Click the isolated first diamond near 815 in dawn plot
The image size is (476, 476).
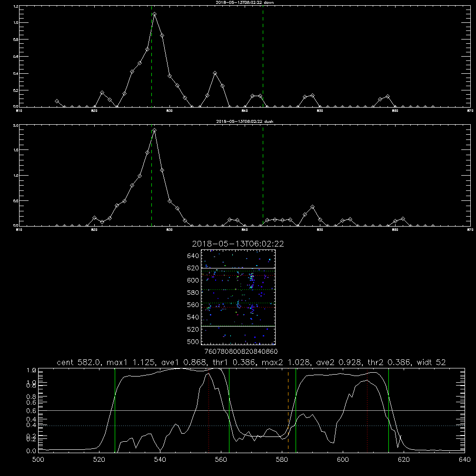(x=57, y=101)
